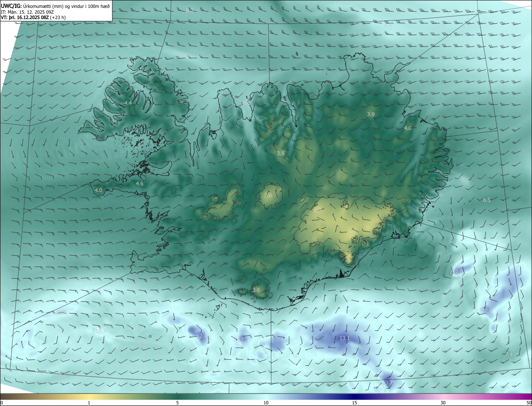This screenshot has width=532, height=406.
Task: Click the colour scale tick labelled 50
Action: pos(529,403)
